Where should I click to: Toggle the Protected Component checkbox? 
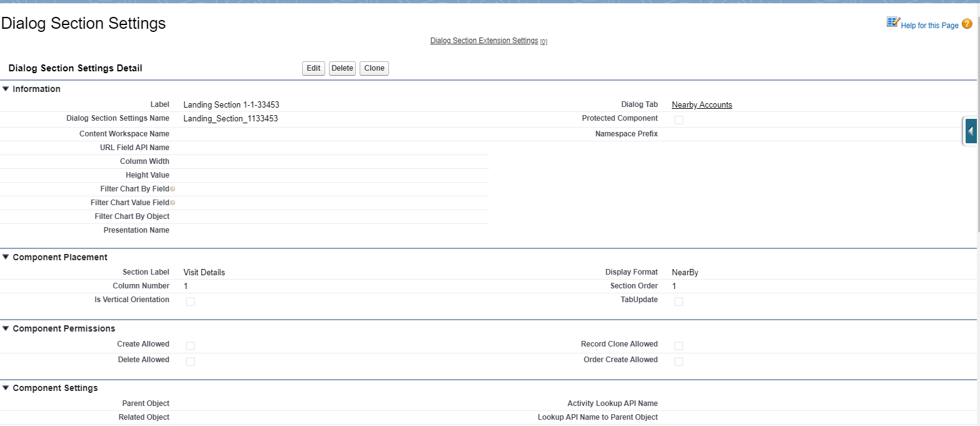coord(679,120)
